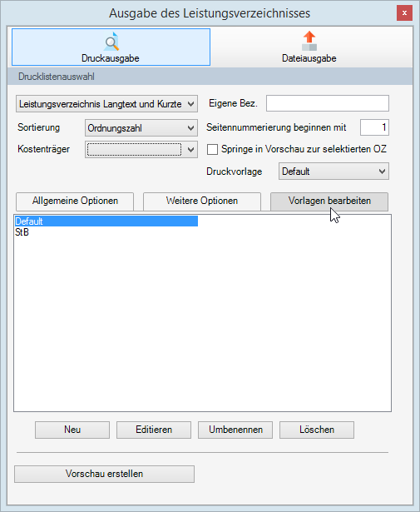Click the Neu button
Viewport: 420px width, 512px height.
(x=72, y=430)
